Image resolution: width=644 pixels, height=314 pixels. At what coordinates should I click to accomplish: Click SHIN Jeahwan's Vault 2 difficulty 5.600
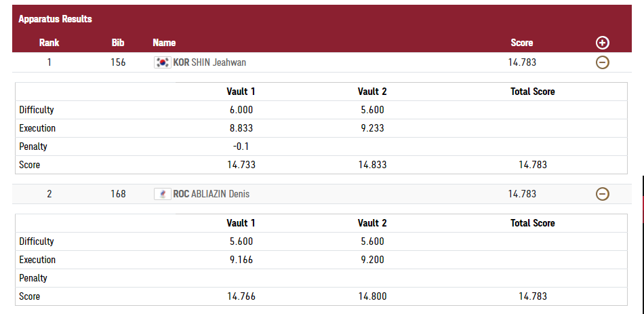[x=371, y=110]
